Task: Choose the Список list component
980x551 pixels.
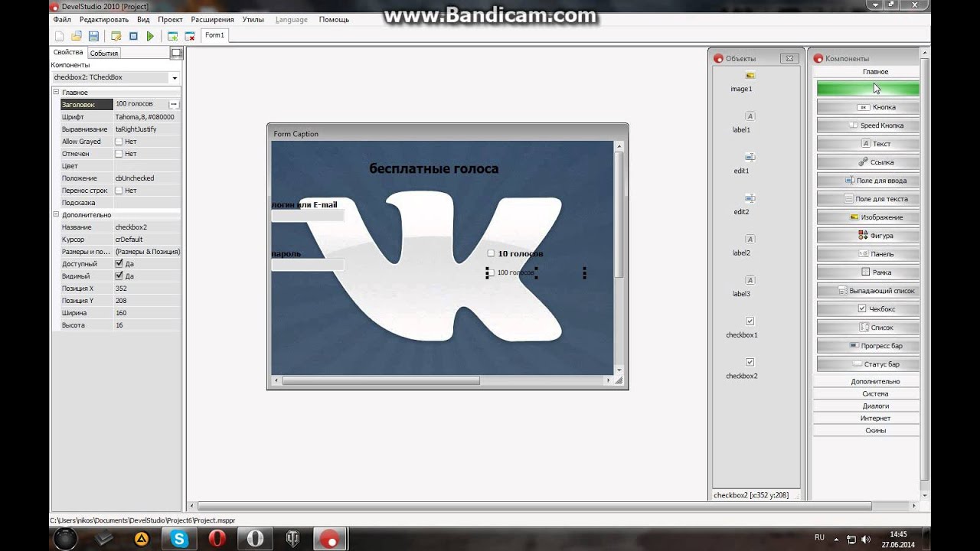Action: pyautogui.click(x=868, y=328)
